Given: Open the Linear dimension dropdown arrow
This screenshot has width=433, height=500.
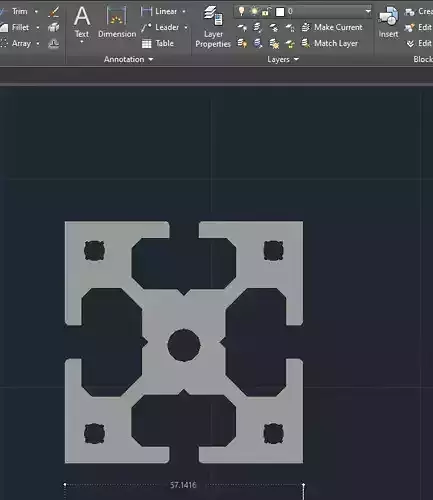Looking at the screenshot, I should 184,11.
